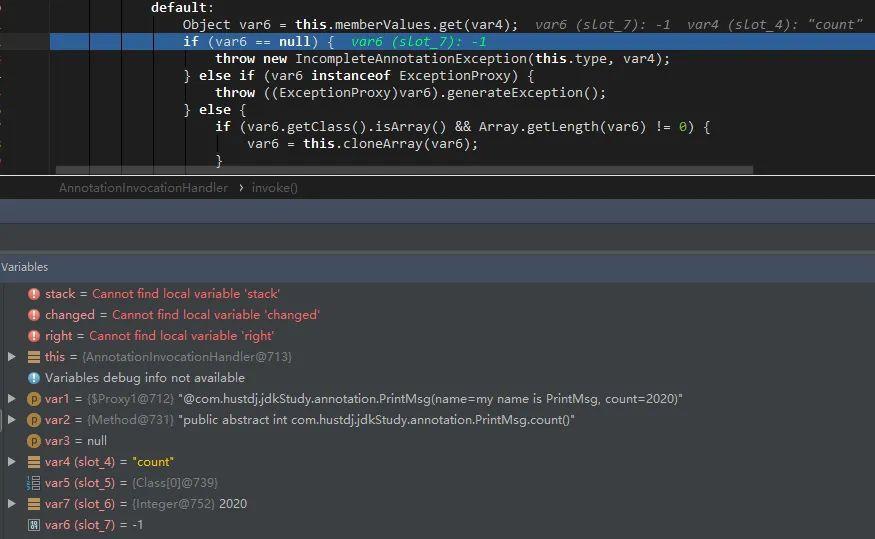This screenshot has width=875, height=539.
Task: Click the parameter icon beside var2
Action: pos(33,420)
